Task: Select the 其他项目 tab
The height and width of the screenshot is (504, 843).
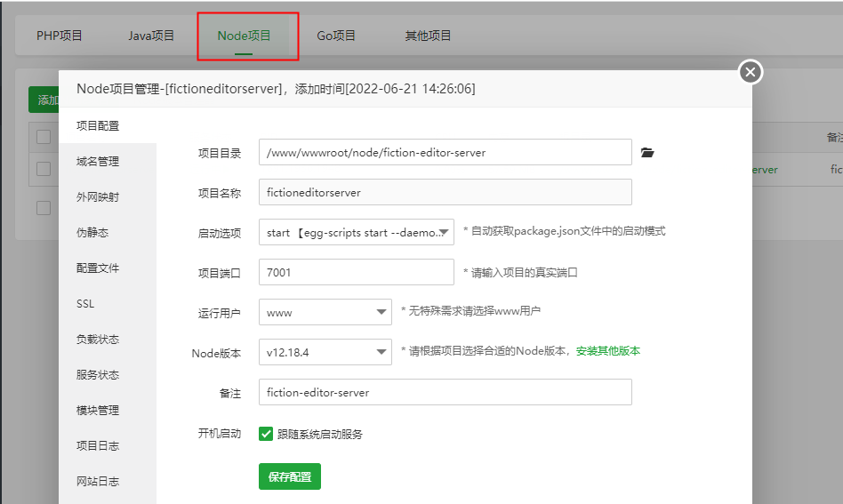Action: [428, 36]
